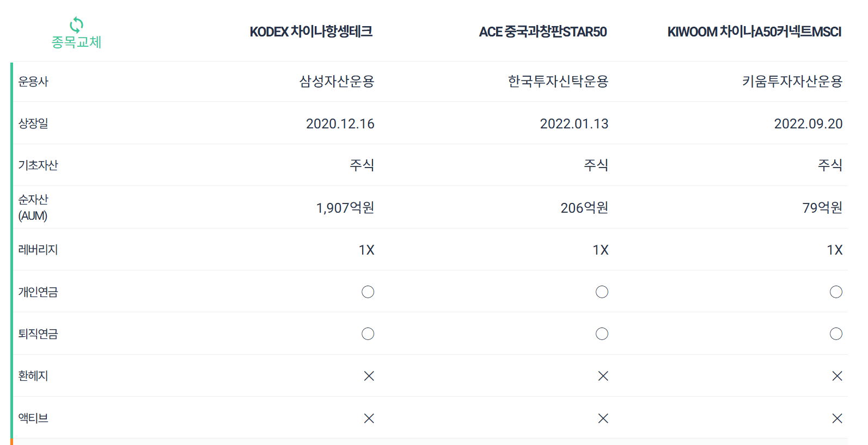This screenshot has width=868, height=445.
Task: Click 2022.09.20 listing date for KIWOOM
Action: click(808, 124)
